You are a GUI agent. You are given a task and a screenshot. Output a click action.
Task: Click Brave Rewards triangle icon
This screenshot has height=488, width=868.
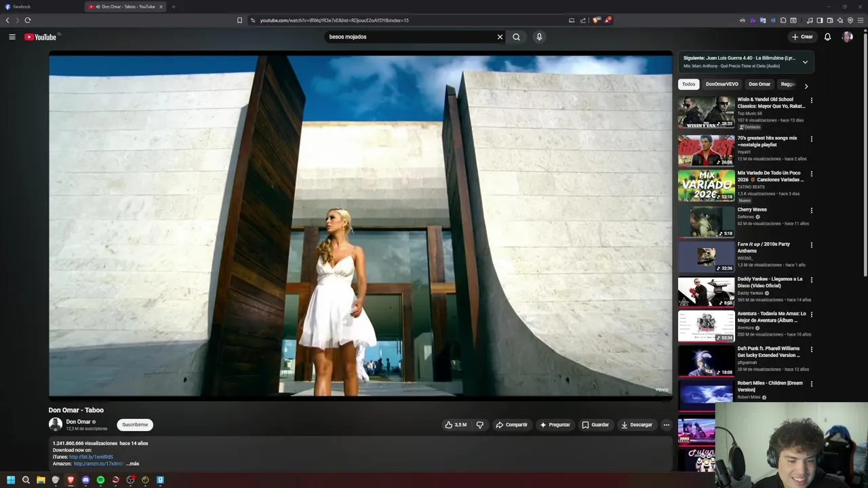point(608,20)
